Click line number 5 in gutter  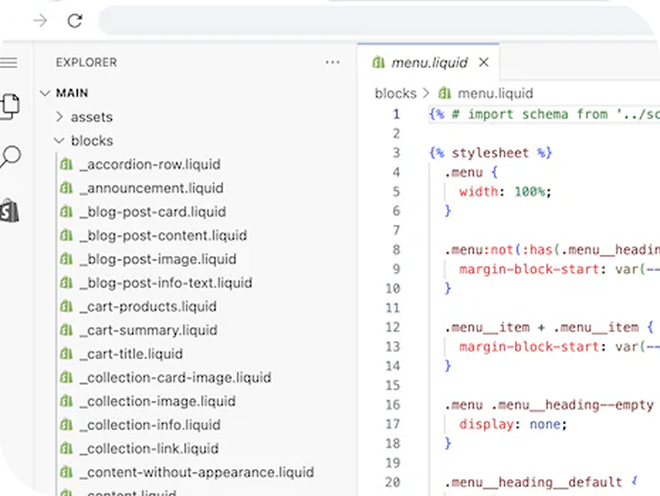[x=396, y=191]
